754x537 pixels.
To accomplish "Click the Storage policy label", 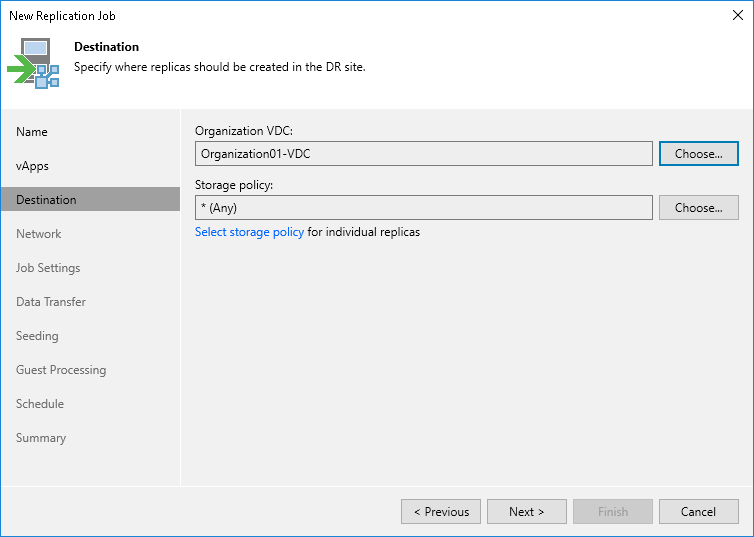I will click(234, 185).
